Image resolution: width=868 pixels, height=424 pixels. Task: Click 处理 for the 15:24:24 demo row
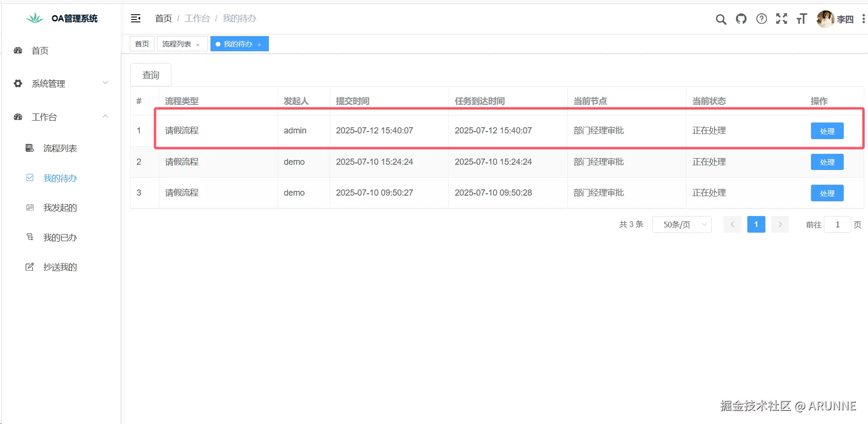tap(827, 162)
